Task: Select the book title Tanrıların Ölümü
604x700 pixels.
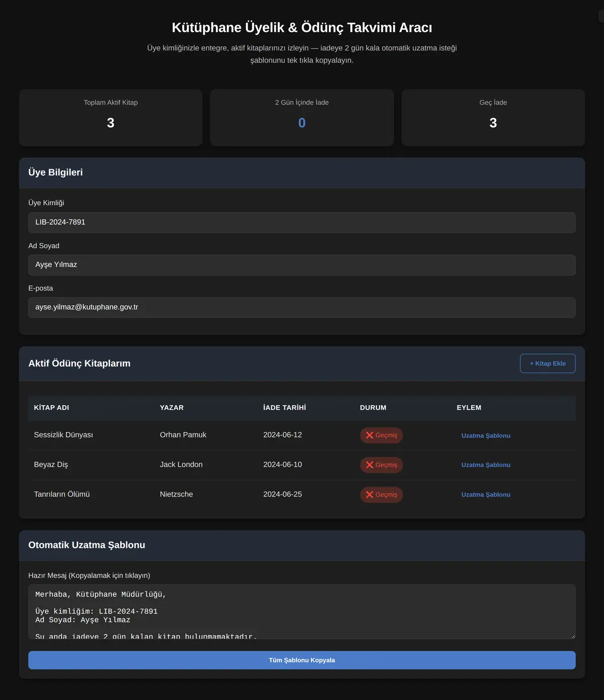Action: click(62, 494)
